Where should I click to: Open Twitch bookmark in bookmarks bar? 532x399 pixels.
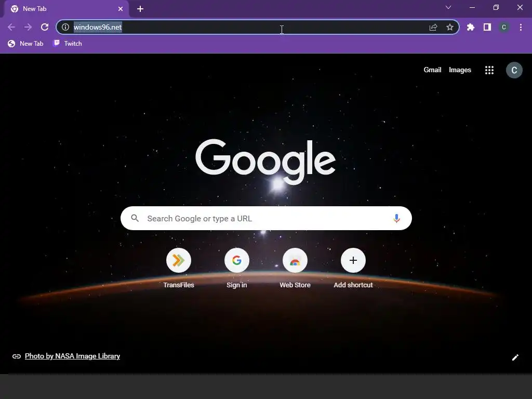pos(68,44)
